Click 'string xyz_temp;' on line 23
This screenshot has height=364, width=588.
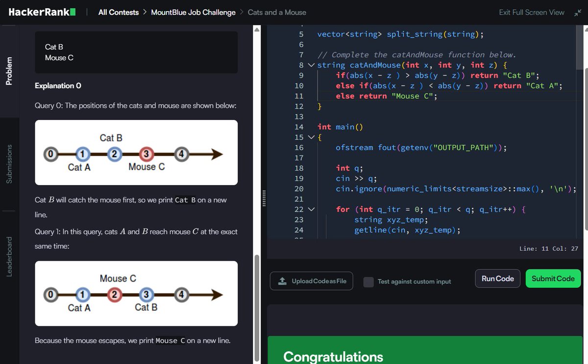[391, 219]
